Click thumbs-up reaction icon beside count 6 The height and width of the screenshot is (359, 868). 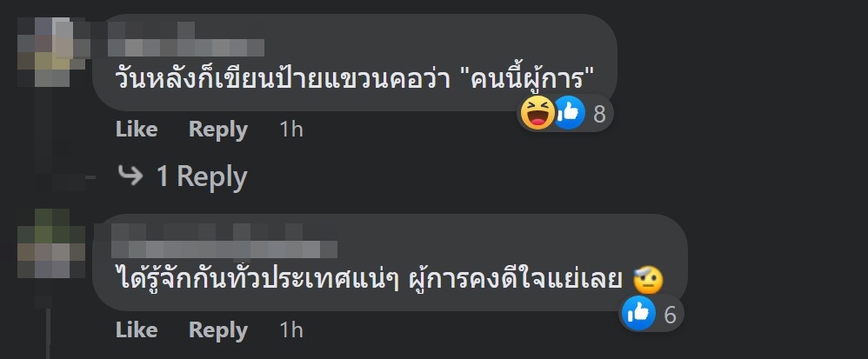638,314
